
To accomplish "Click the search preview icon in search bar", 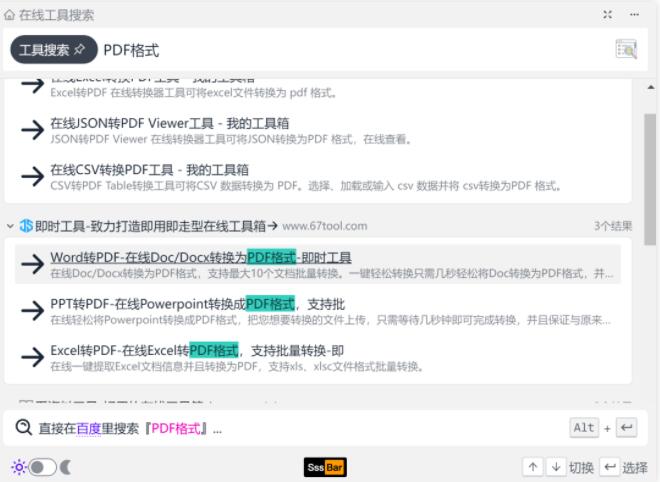I will 626,50.
